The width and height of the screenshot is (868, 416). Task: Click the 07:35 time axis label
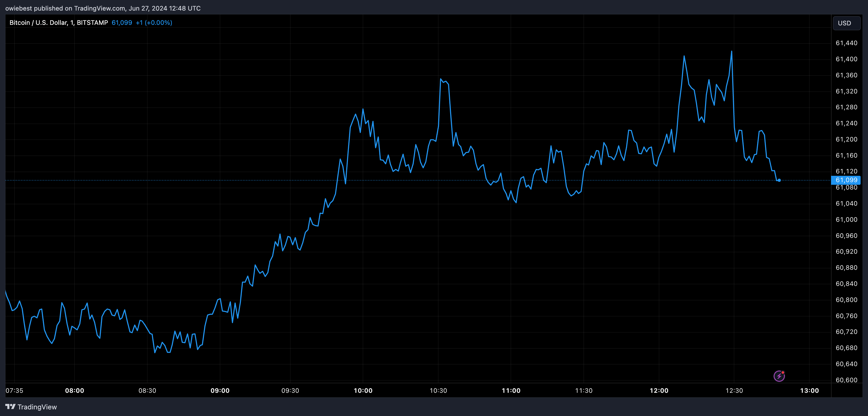point(15,390)
